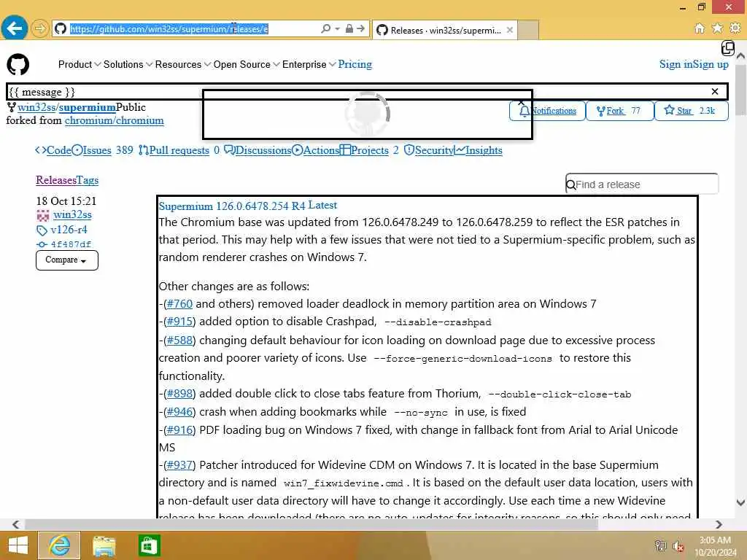Open the chromium/chromium fork source link

pos(115,121)
